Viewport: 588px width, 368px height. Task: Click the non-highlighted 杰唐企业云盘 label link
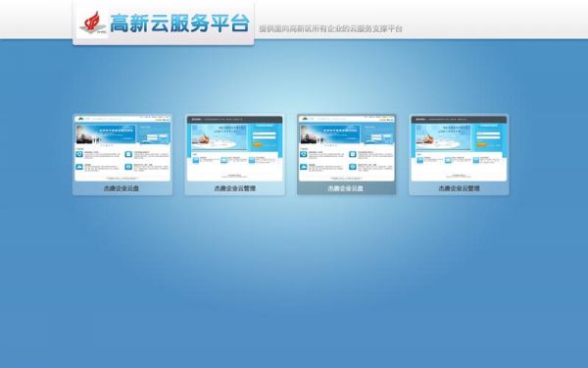(x=122, y=188)
